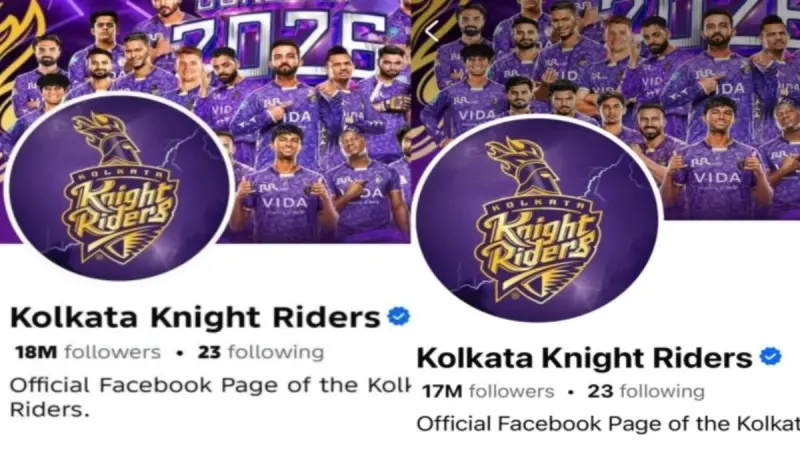Open the left Knight Riders profile picture
Screen dimensions: 800x450
[x=119, y=187]
